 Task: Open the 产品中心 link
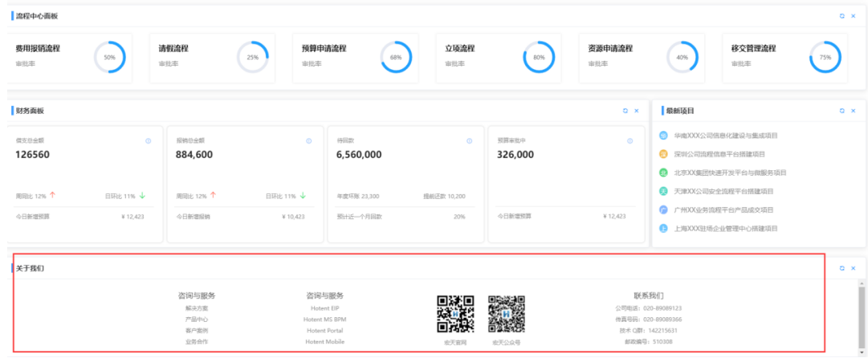(197, 319)
